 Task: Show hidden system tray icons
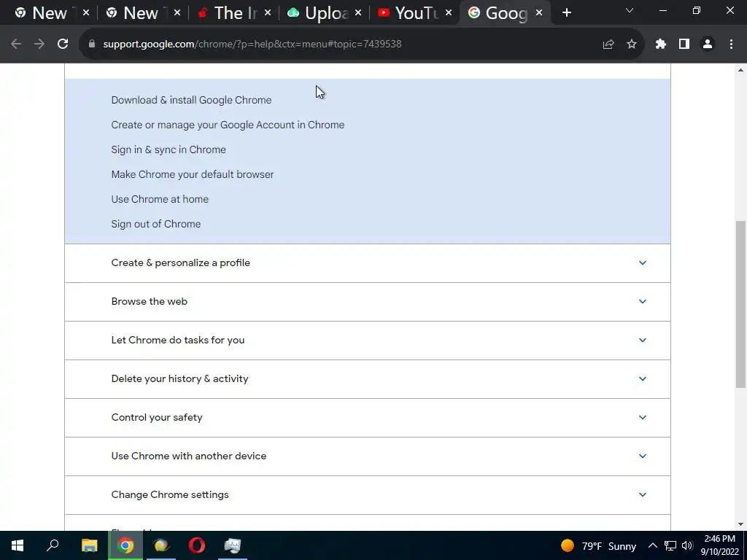tap(653, 545)
